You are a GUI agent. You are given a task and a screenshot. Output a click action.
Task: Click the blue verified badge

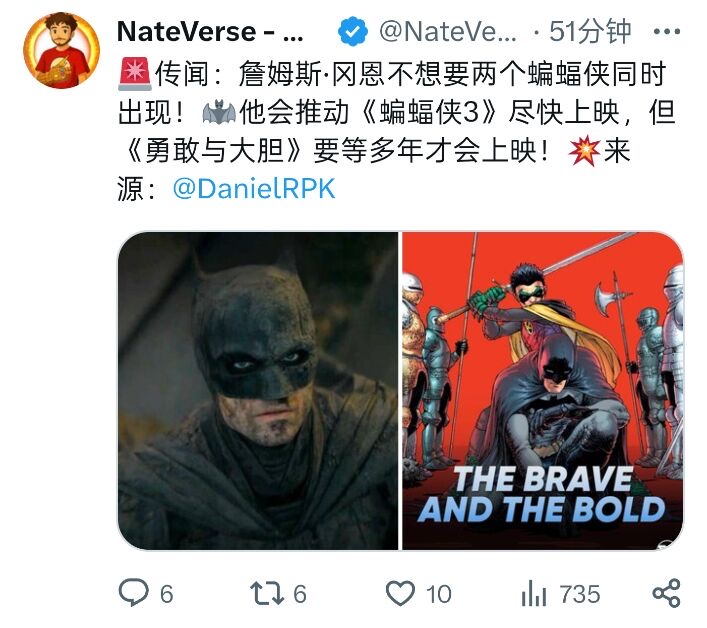pyautogui.click(x=353, y=31)
